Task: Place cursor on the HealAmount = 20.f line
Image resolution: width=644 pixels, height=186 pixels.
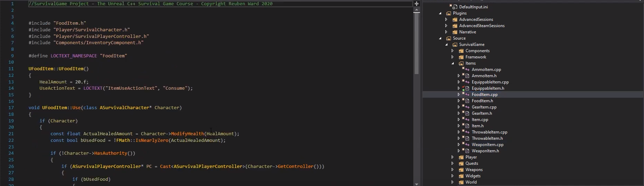Action: [x=64, y=82]
